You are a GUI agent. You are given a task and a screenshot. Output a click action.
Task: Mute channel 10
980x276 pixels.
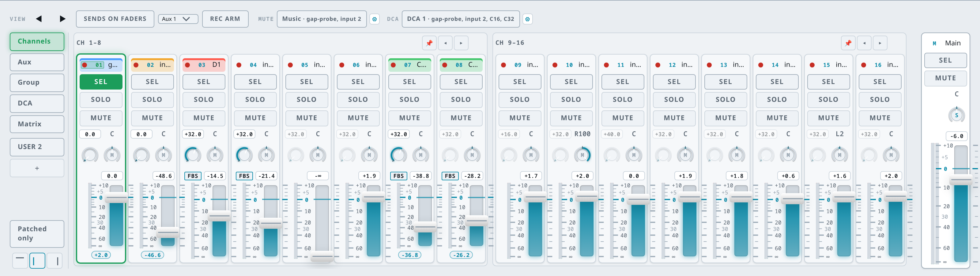(x=571, y=118)
